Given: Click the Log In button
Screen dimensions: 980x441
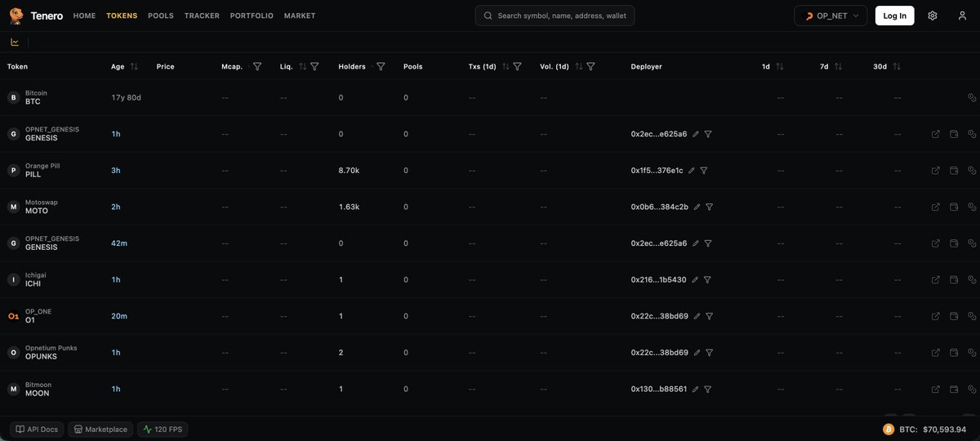Looking at the screenshot, I should pos(894,16).
